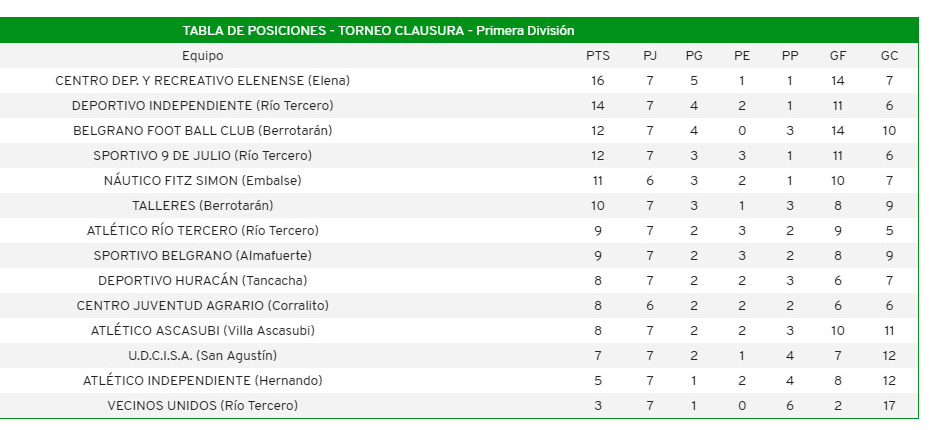Select the GC column header

889,56
